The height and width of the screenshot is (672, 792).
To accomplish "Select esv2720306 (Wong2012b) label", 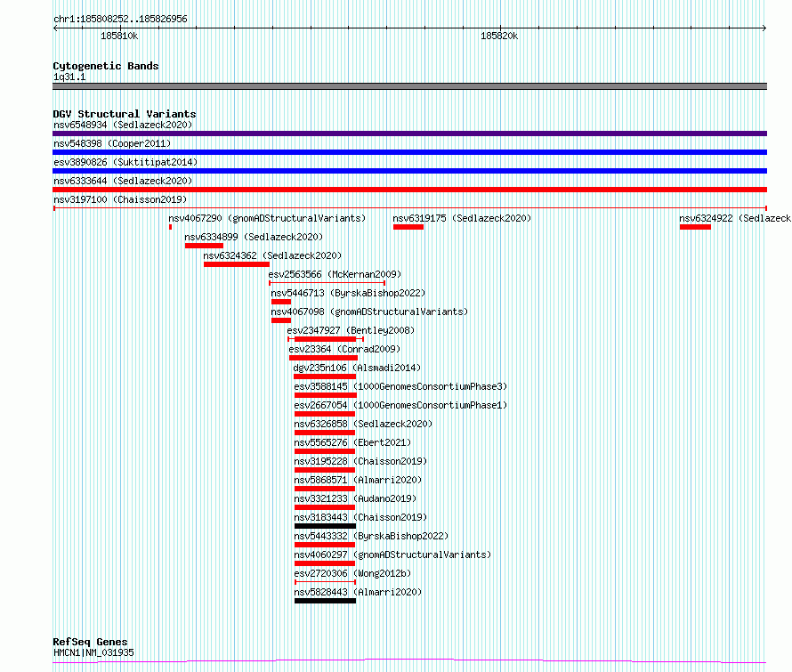I will tap(352, 573).
